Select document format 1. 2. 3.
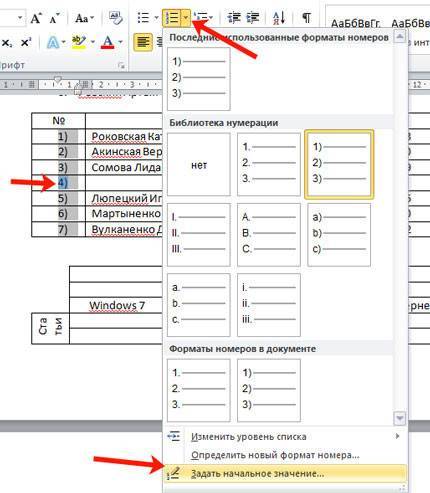Viewport: 430px width, 493px height. (x=198, y=390)
